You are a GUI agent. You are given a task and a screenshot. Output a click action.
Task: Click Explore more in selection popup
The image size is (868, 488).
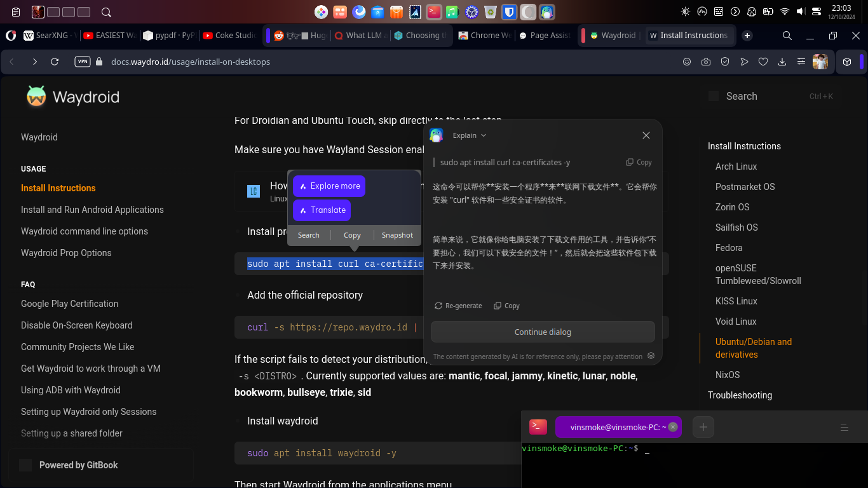pos(329,186)
